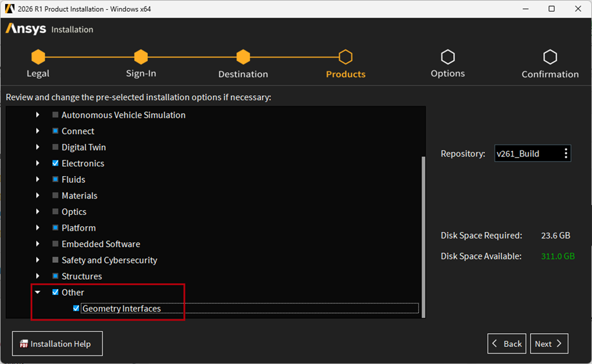Expand the Digital Twin node
The width and height of the screenshot is (592, 364).
click(37, 147)
